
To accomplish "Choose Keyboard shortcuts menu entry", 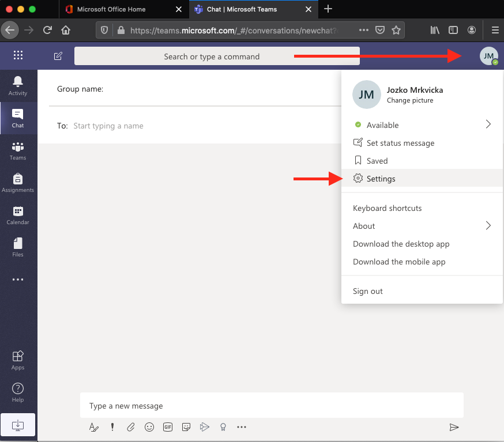I will (387, 208).
